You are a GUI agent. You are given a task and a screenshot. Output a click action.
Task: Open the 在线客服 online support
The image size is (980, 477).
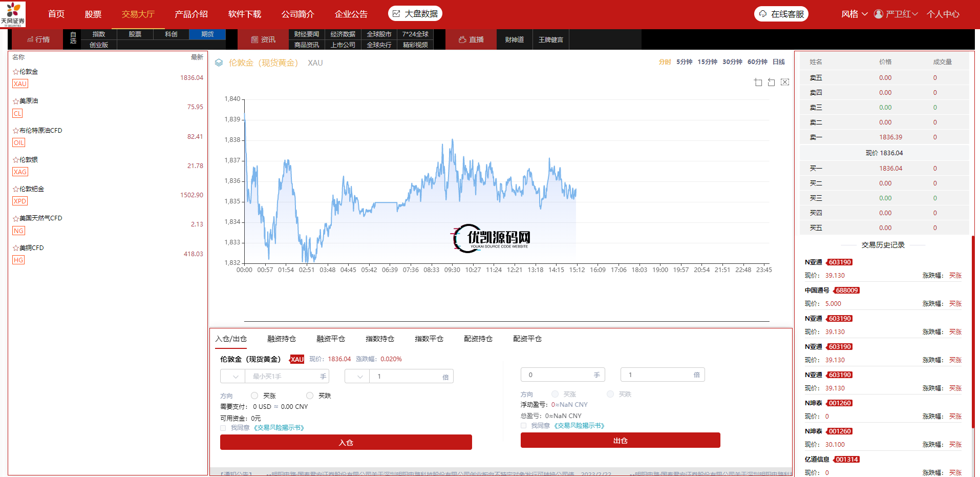tap(781, 14)
